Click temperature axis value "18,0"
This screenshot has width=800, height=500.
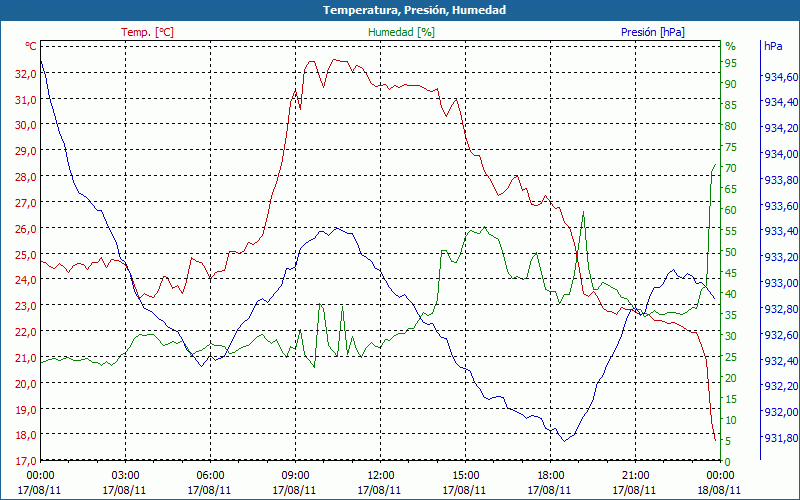coord(26,435)
